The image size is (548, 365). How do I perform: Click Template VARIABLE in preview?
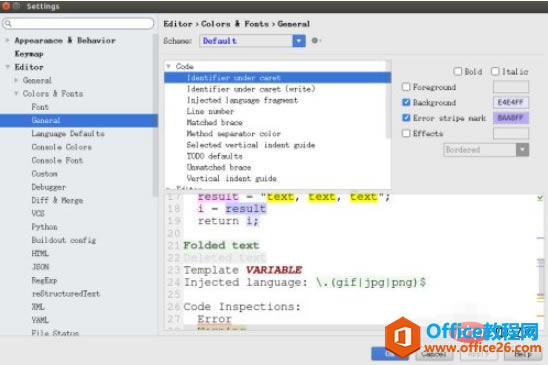(x=243, y=270)
